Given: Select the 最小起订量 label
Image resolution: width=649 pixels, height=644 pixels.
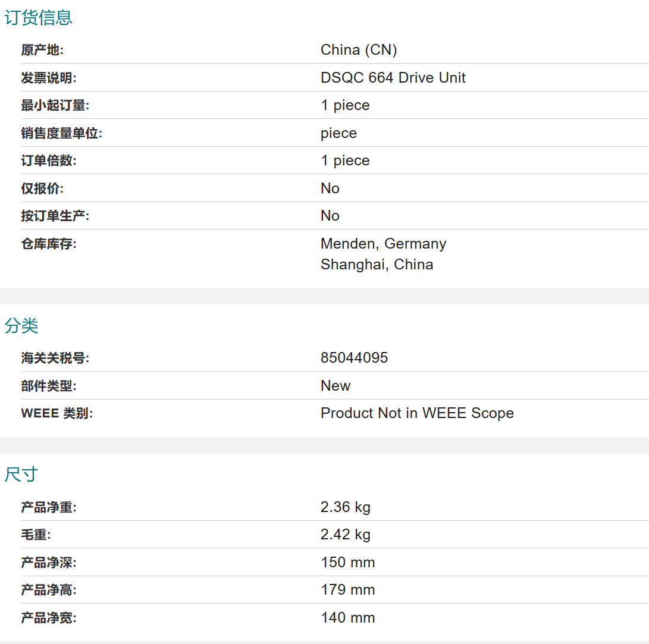Looking at the screenshot, I should tap(55, 105).
